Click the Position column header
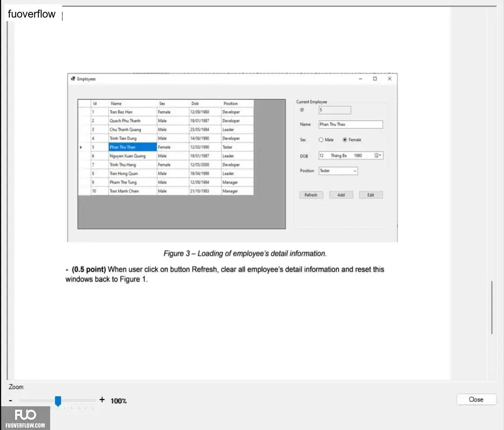This screenshot has height=430, width=504. coord(237,103)
